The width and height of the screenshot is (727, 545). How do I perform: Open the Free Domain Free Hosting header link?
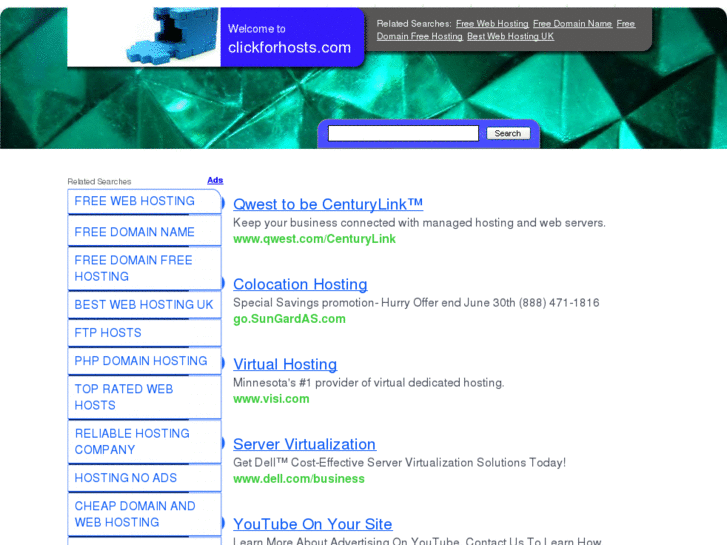point(419,36)
